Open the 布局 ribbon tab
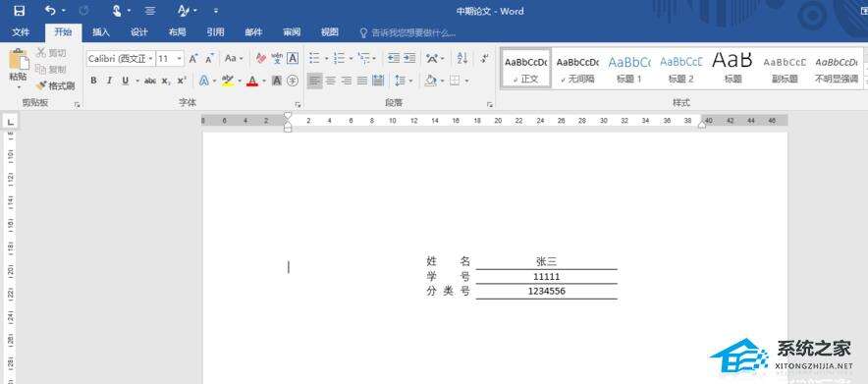 [177, 32]
